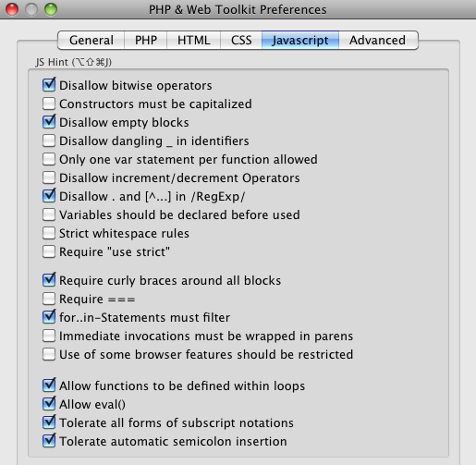Open the PHP preferences tab
This screenshot has width=476, height=465.
tap(146, 40)
